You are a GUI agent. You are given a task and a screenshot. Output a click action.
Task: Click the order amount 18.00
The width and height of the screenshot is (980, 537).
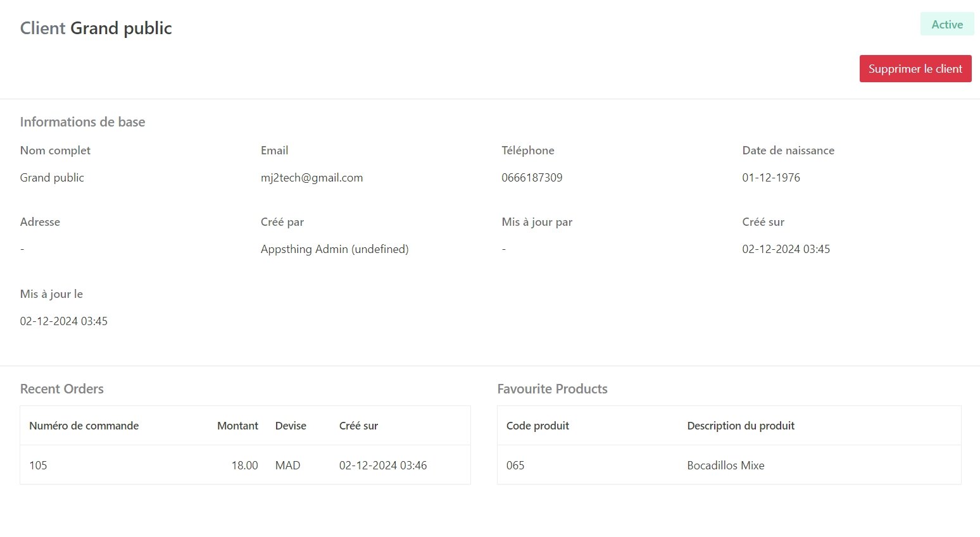pos(244,466)
